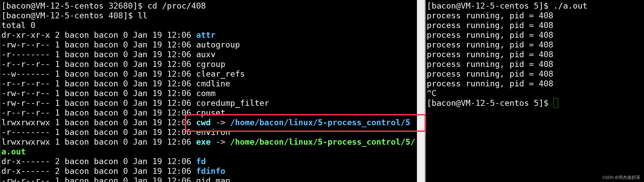The width and height of the screenshot is (644, 182).
Task: Click the fdinfo directory entry
Action: (210, 171)
